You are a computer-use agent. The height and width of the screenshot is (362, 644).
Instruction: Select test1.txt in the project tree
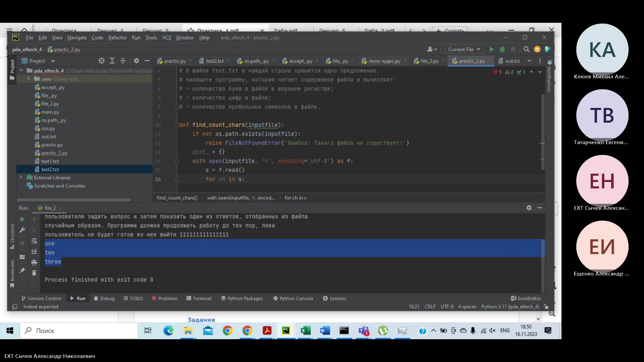[50, 161]
